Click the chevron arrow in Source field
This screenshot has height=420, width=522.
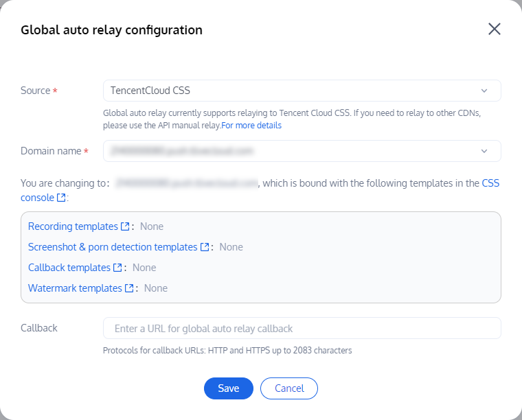484,91
